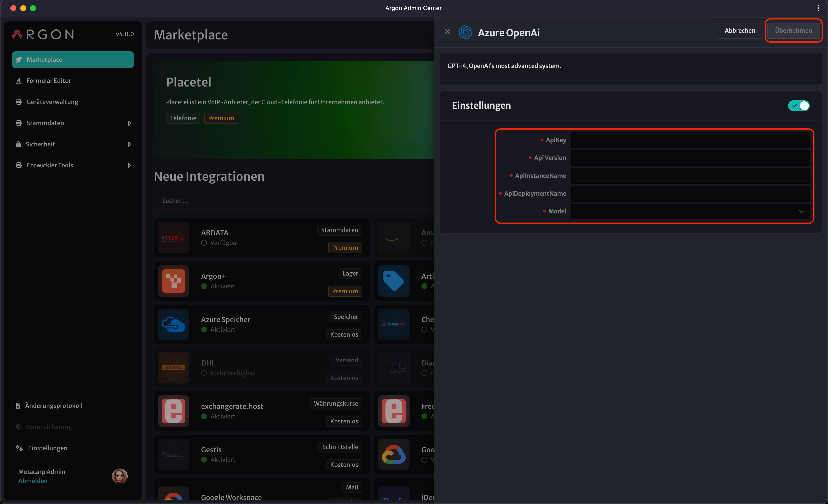Click the GPT-4 description text

coord(504,66)
